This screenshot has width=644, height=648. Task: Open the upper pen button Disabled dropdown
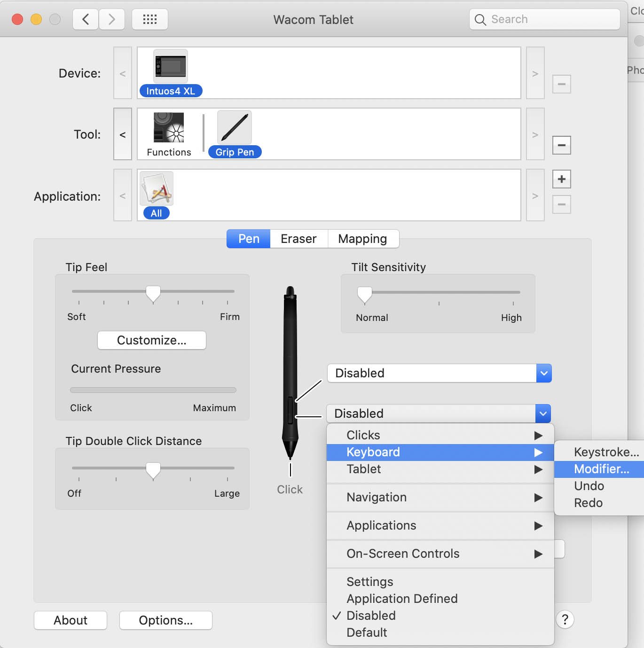(439, 373)
